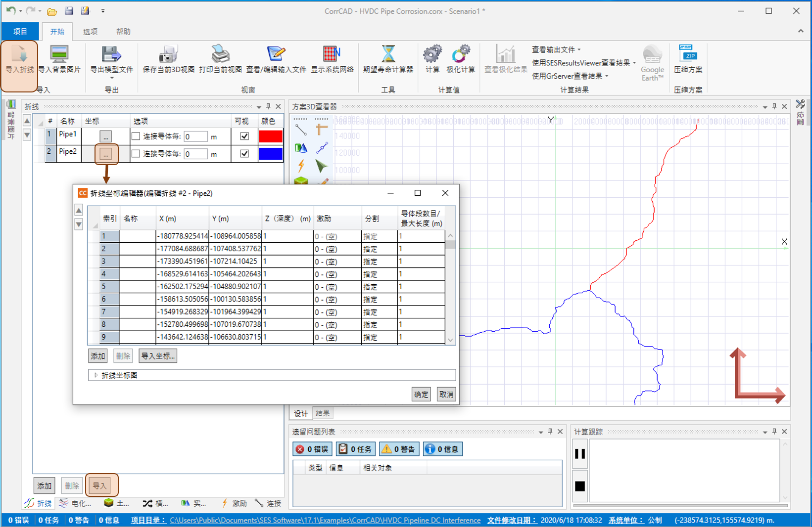Click the save floppy icon in title bar
This screenshot has height=527, width=812.
(69, 11)
